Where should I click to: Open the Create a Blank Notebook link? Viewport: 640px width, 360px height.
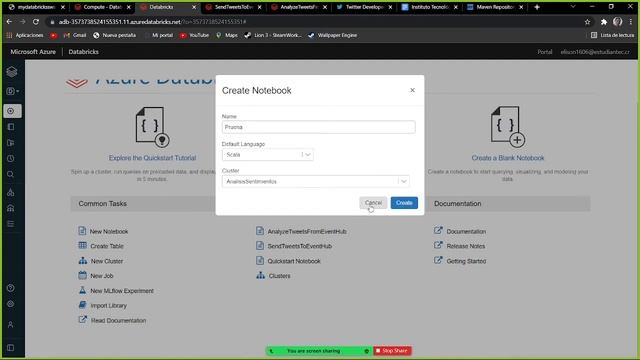click(x=508, y=158)
